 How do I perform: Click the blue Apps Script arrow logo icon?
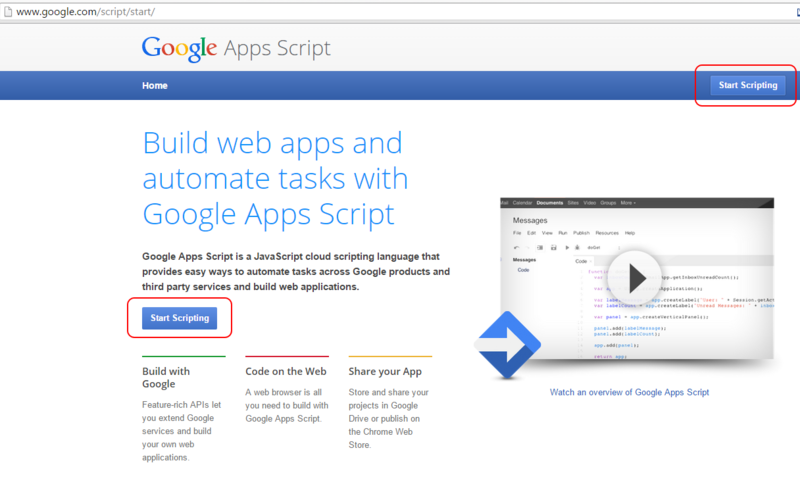(507, 345)
